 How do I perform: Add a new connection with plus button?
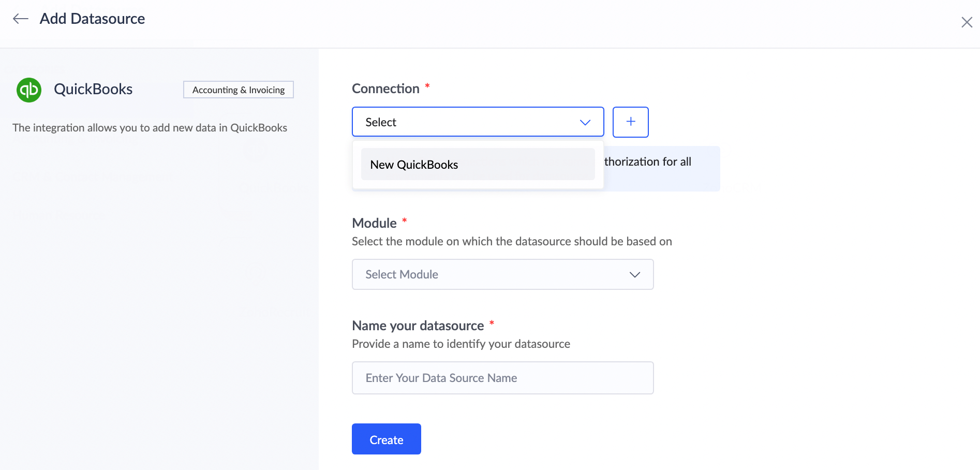[x=630, y=122]
